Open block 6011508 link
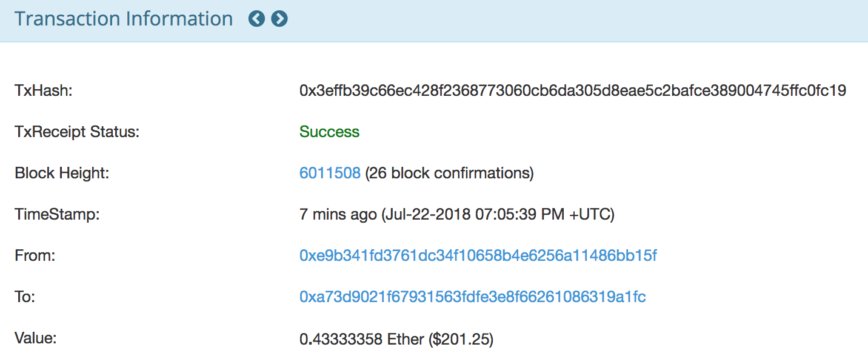This screenshot has height=364, width=868. [330, 174]
